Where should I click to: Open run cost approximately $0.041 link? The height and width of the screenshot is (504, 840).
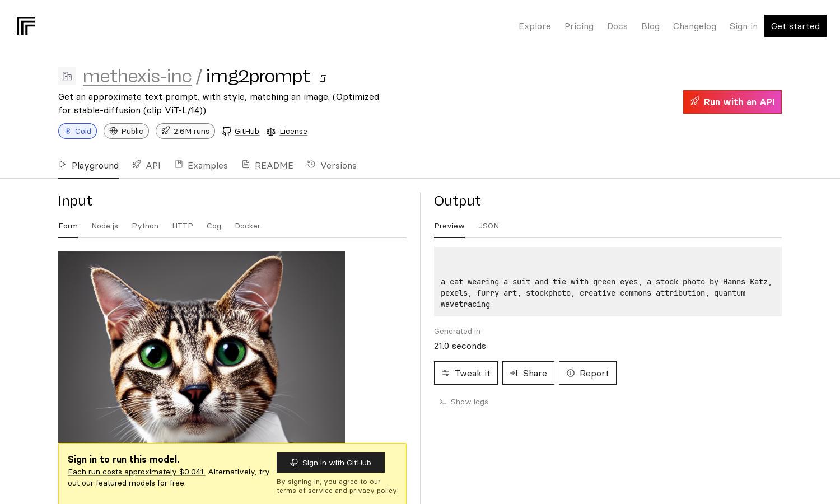coord(137,472)
